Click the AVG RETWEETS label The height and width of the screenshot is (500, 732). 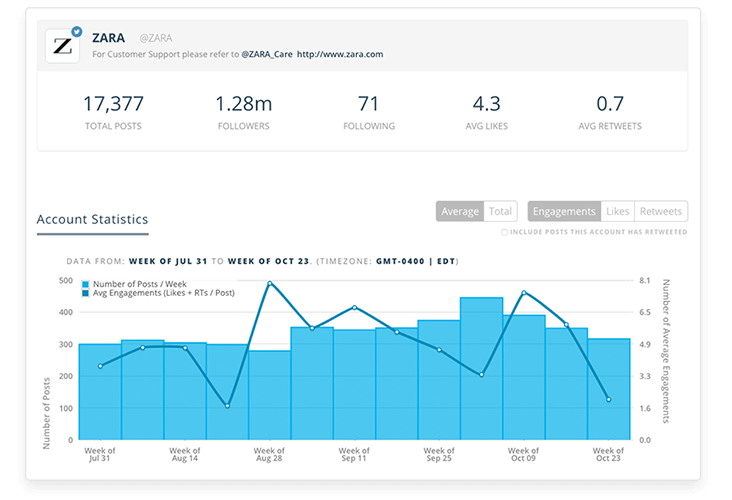pos(610,126)
